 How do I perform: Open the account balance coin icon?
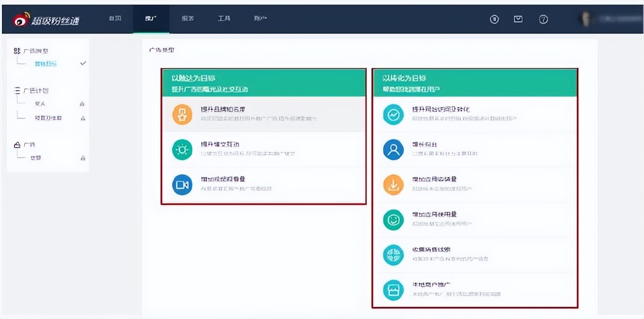click(494, 19)
